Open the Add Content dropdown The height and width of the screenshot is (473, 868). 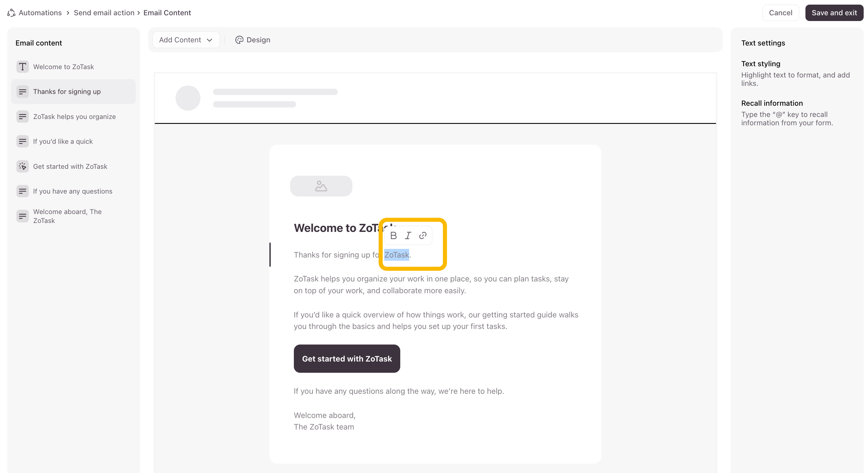pyautogui.click(x=186, y=40)
